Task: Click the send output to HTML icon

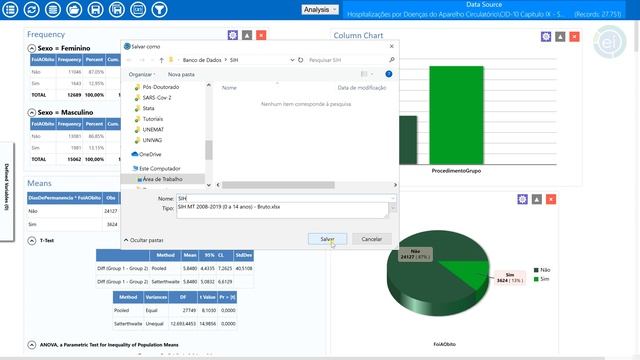Action: tap(138, 9)
